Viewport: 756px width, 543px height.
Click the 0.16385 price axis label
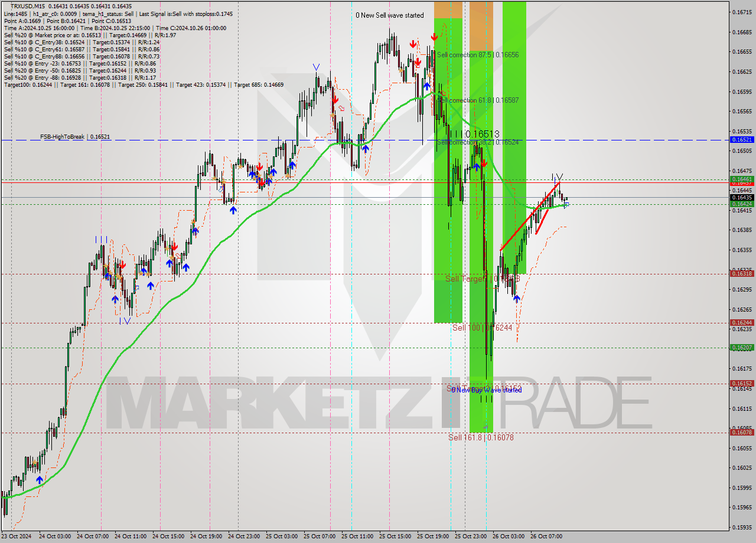coord(742,230)
